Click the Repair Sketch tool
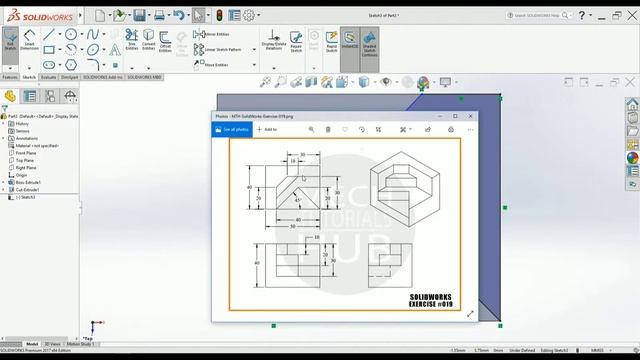This screenshot has width=640, height=360. coord(296,41)
